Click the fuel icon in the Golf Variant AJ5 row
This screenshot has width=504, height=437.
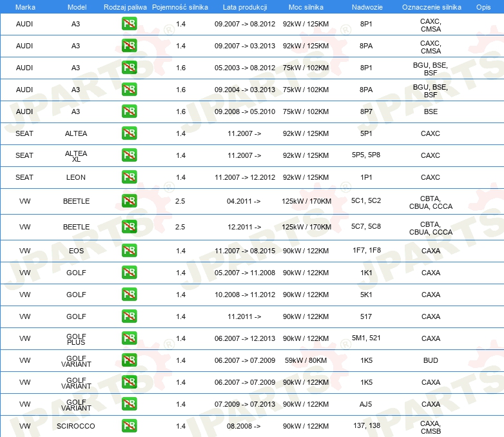(x=129, y=403)
